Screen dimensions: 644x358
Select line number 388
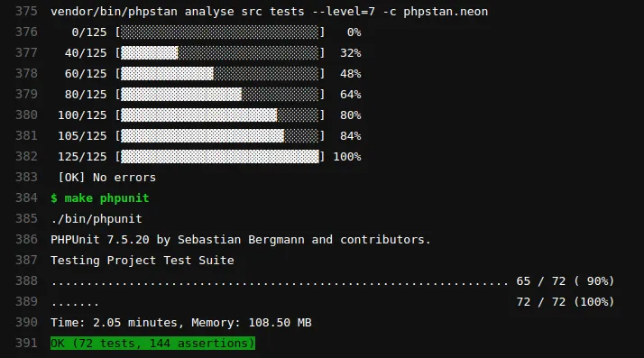pyautogui.click(x=26, y=280)
